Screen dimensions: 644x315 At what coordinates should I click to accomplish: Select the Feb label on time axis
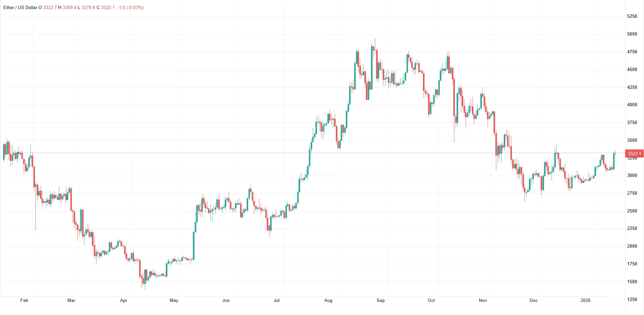[x=24, y=300]
